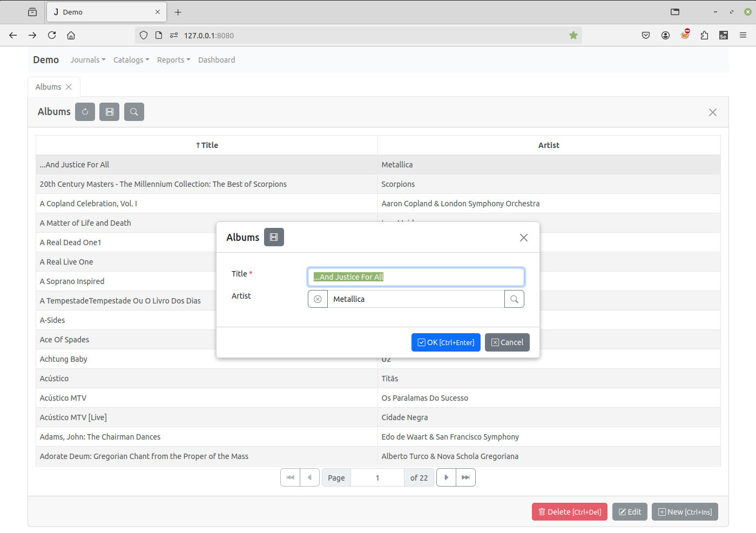Click the Firefox bookmark star icon
756x533 pixels.
(x=573, y=36)
